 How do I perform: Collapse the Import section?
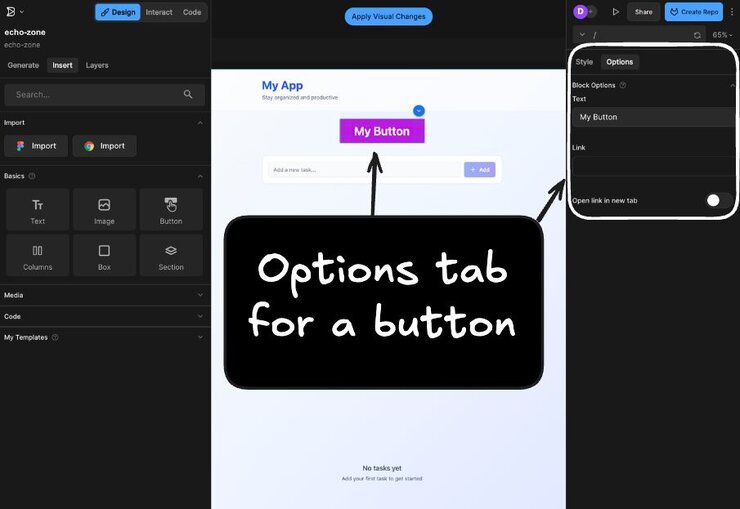[x=200, y=123]
